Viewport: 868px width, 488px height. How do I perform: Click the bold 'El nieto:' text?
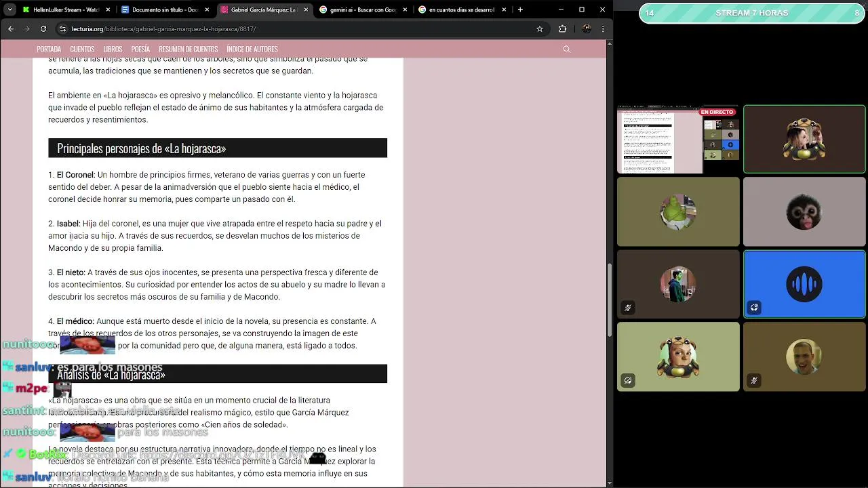point(71,272)
